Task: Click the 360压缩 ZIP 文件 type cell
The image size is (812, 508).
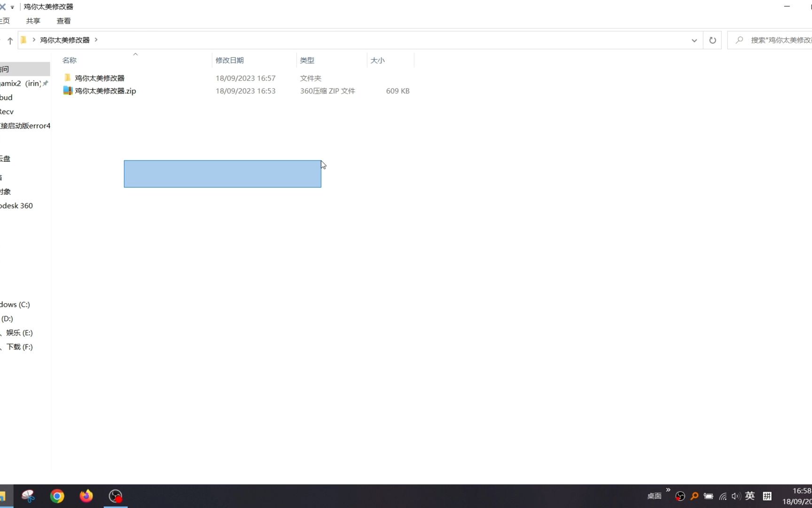Action: pyautogui.click(x=328, y=91)
